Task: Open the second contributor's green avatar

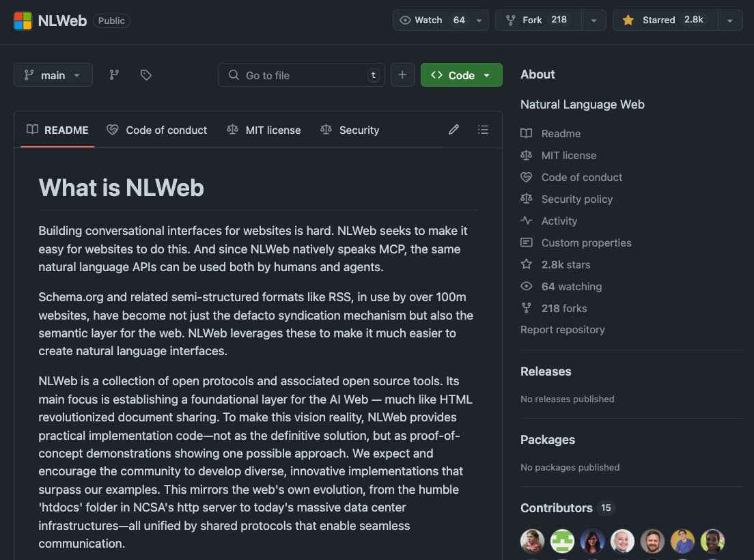Action: pos(562,542)
